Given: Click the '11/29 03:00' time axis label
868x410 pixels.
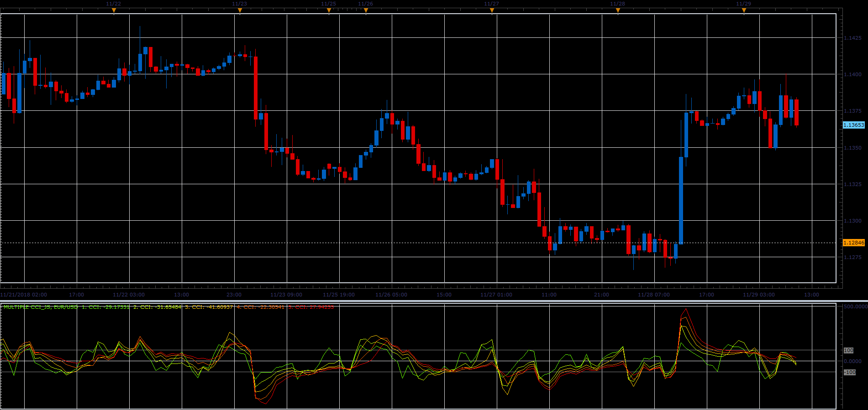Looking at the screenshot, I should click(759, 295).
